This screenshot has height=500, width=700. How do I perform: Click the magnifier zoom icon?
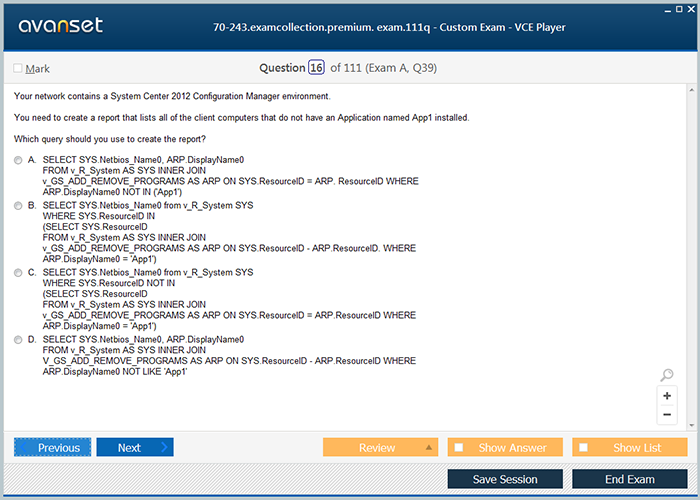click(667, 375)
